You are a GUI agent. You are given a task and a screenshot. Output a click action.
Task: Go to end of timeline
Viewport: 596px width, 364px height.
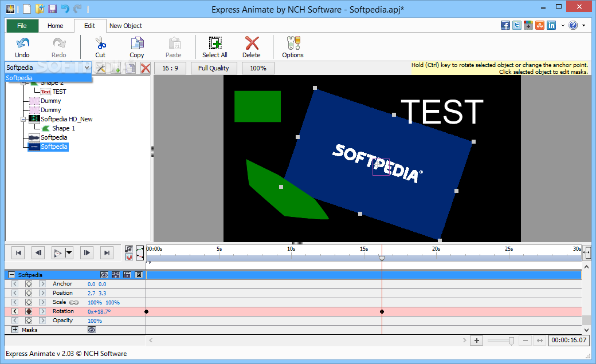click(x=107, y=253)
